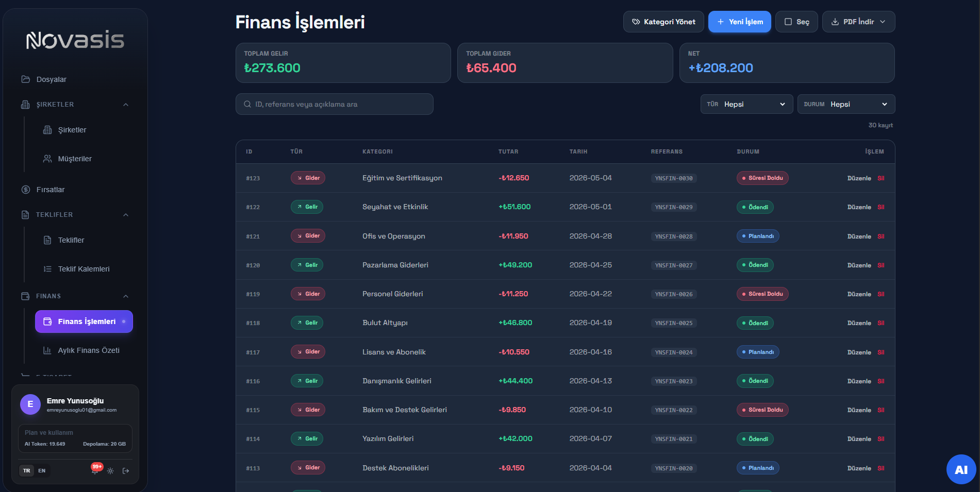Open the DURUM Hepsi filter dropdown
Screen dimensions: 980x492
(846, 104)
